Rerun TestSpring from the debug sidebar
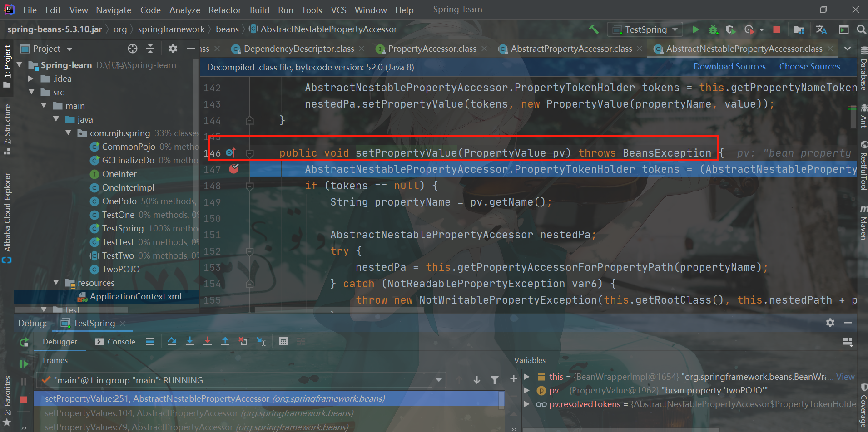 pyautogui.click(x=24, y=343)
